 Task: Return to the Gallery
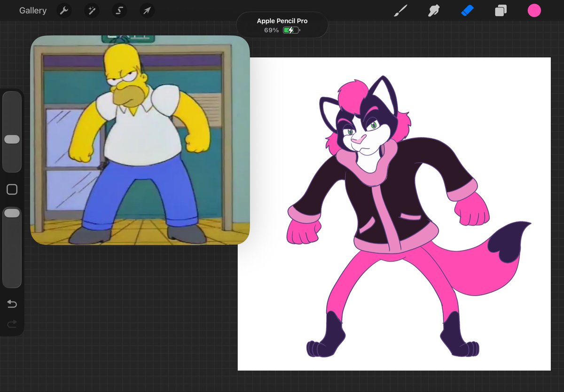[x=33, y=10]
